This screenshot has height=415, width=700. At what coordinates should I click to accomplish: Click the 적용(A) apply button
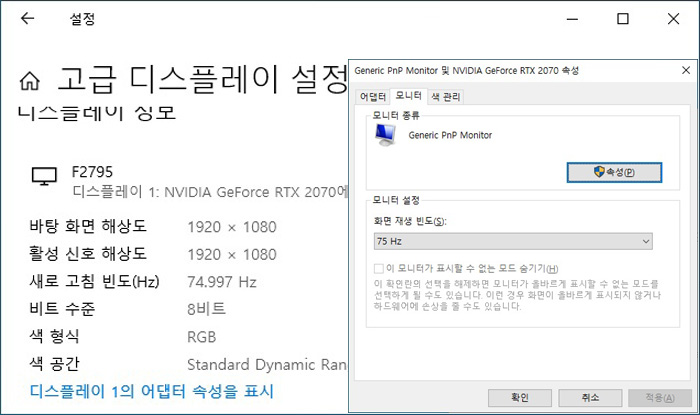(660, 398)
